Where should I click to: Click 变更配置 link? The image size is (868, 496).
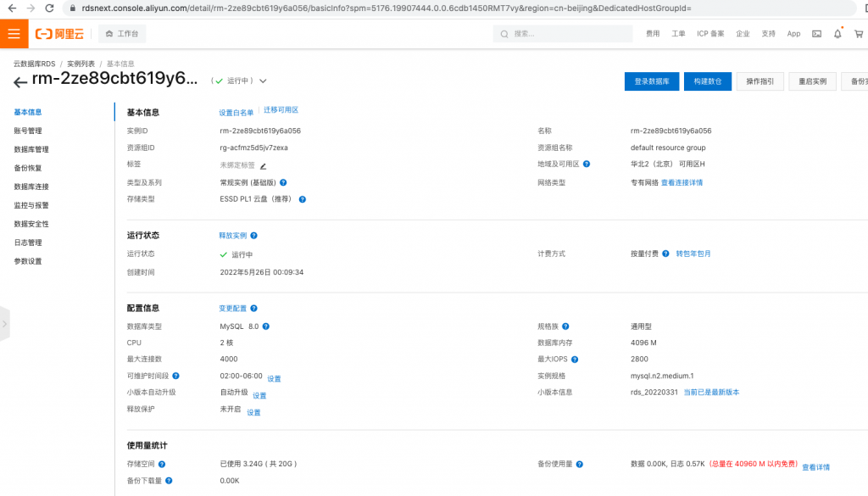232,309
